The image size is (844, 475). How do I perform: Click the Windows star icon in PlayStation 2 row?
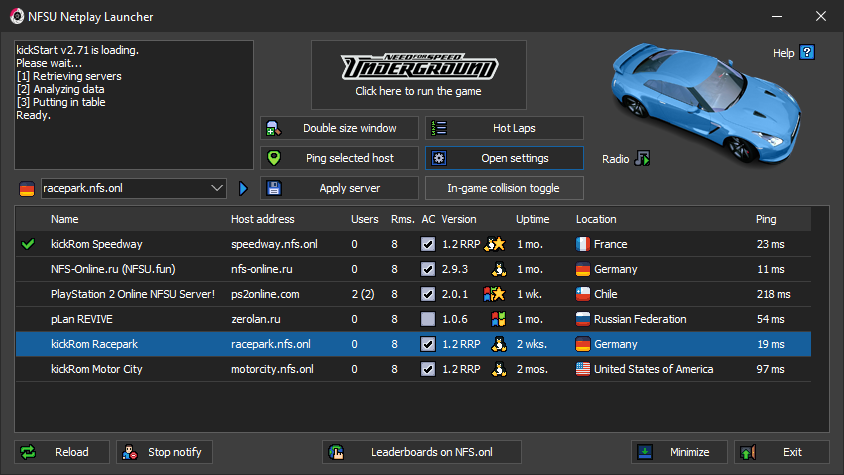[494, 294]
